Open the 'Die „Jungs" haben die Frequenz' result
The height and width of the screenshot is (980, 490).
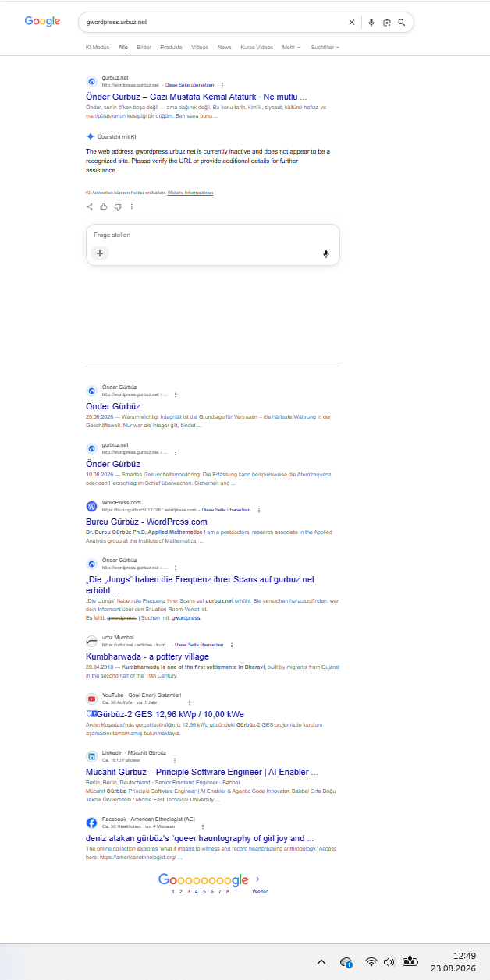point(201,585)
